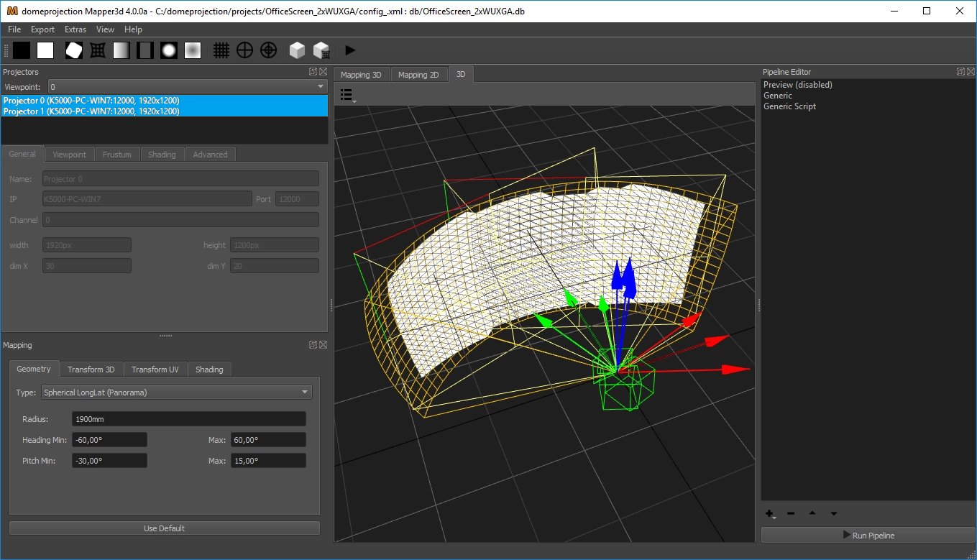Viewport: 977px width, 560px height.
Task: Click the Run Pipeline button
Action: 868,535
